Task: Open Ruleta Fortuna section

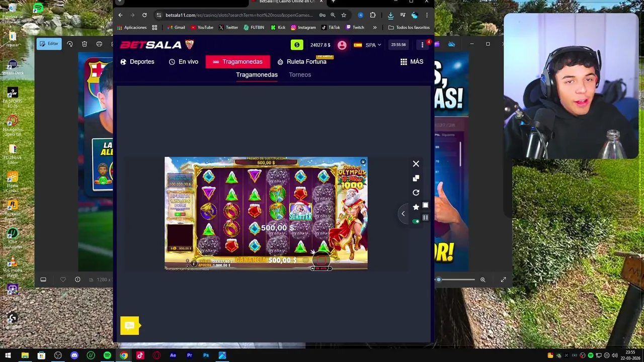Action: tap(302, 61)
